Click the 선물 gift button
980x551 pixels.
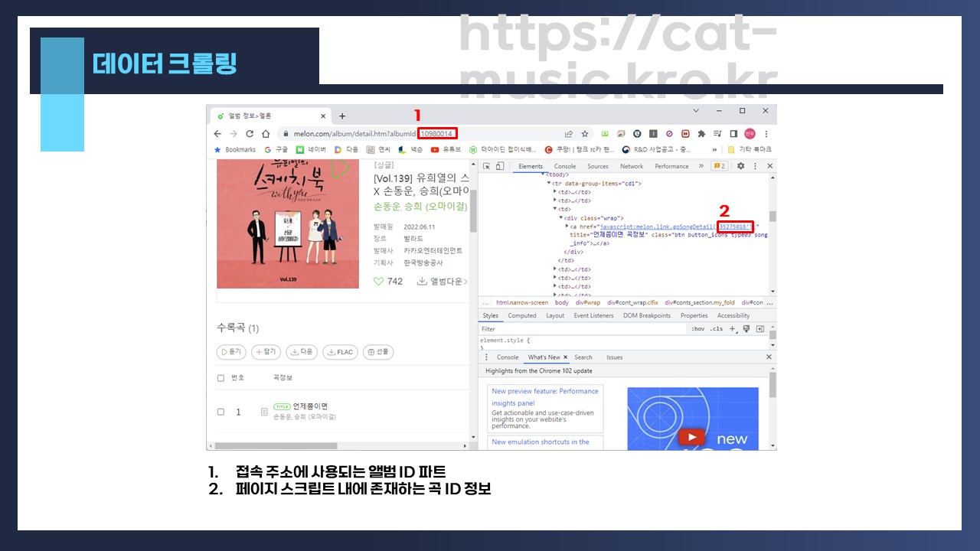378,352
